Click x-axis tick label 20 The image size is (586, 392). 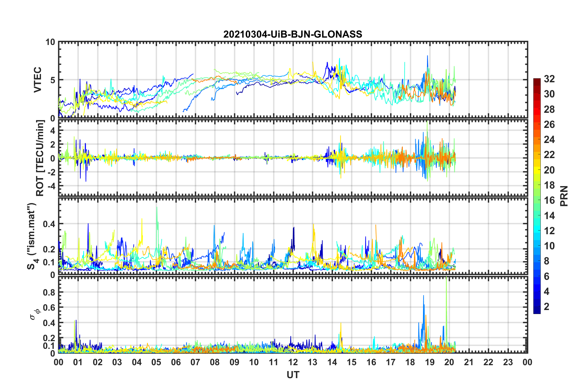tap(449, 362)
